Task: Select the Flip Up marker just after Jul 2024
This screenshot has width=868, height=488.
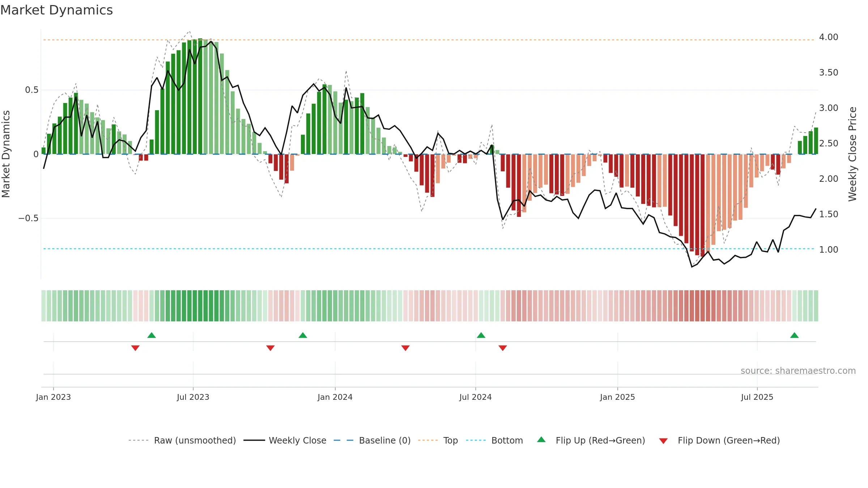Action: [x=481, y=335]
